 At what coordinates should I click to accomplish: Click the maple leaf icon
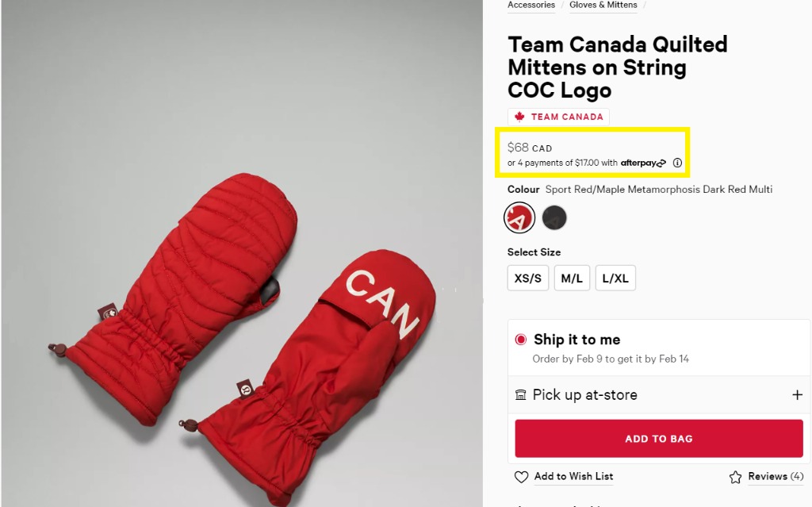[x=520, y=117]
